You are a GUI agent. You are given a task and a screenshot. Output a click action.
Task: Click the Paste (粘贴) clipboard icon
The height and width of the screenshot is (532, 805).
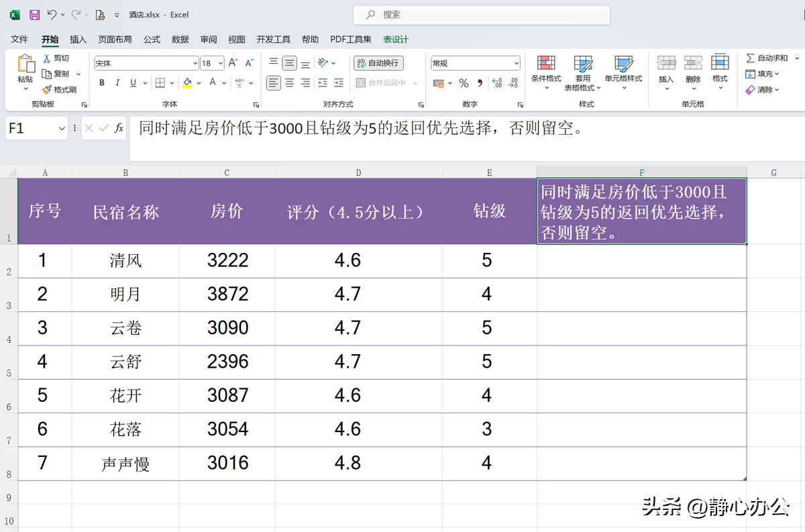coord(25,64)
